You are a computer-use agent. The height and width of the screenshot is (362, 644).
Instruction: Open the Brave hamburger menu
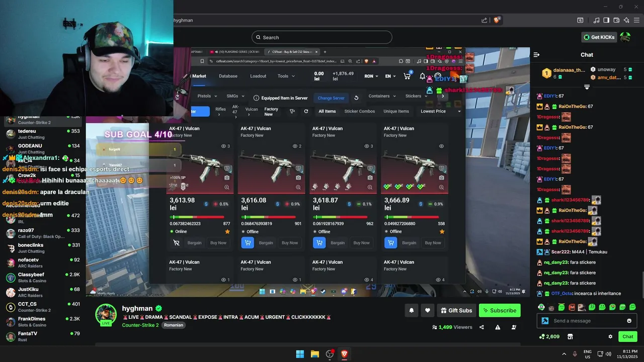[637, 20]
